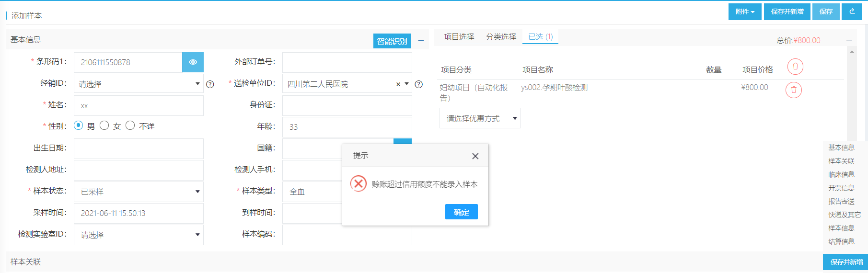Open the 检测实验室ID dropdown
Viewport: 868px width, 273px height.
pyautogui.click(x=139, y=235)
